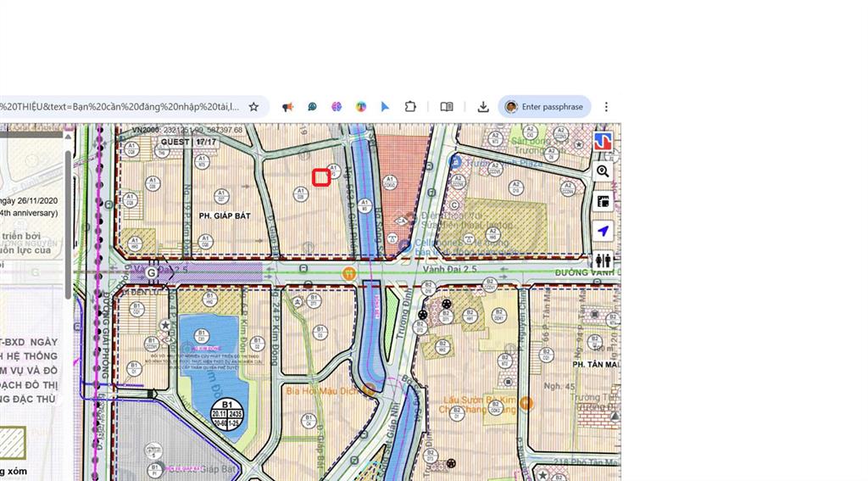Open the browser reading mode icon
Image resolution: width=868 pixels, height=481 pixels.
(447, 107)
